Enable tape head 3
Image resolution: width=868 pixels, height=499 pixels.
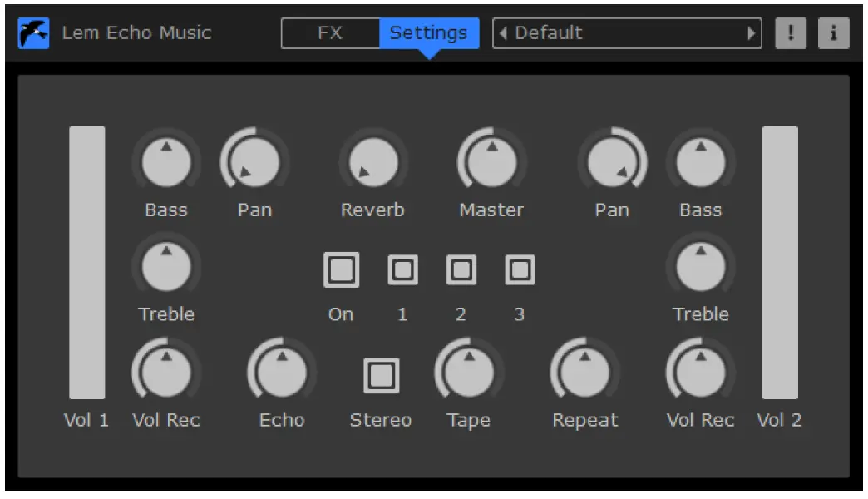[520, 269]
